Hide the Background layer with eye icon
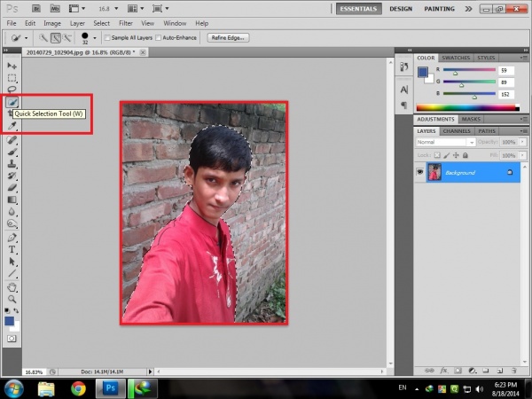Screen dimensions: 532x399 click(419, 172)
